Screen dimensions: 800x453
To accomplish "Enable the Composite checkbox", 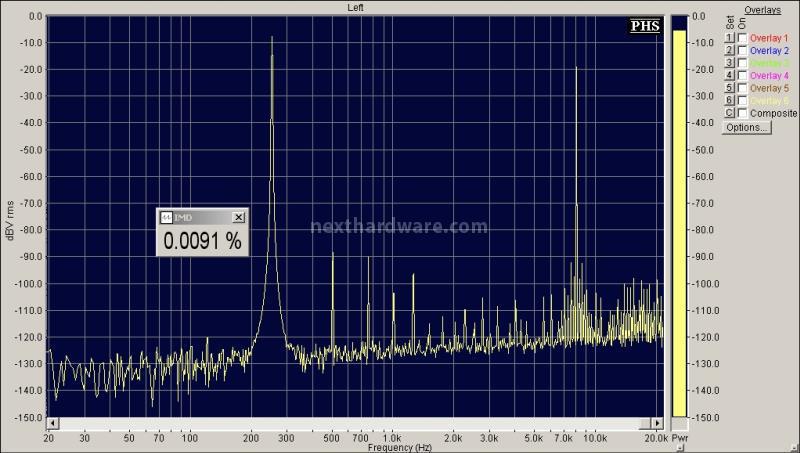I will [x=742, y=113].
